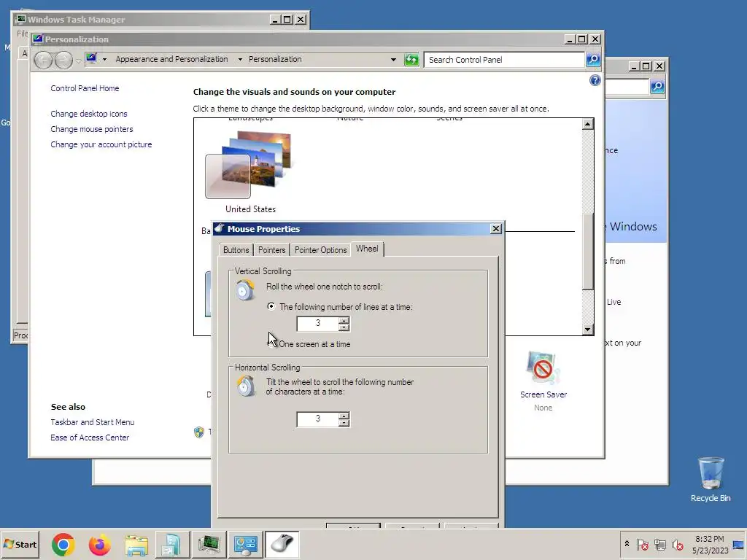Open Ease of Access Center link
Image resolution: width=747 pixels, height=560 pixels.
pos(90,437)
